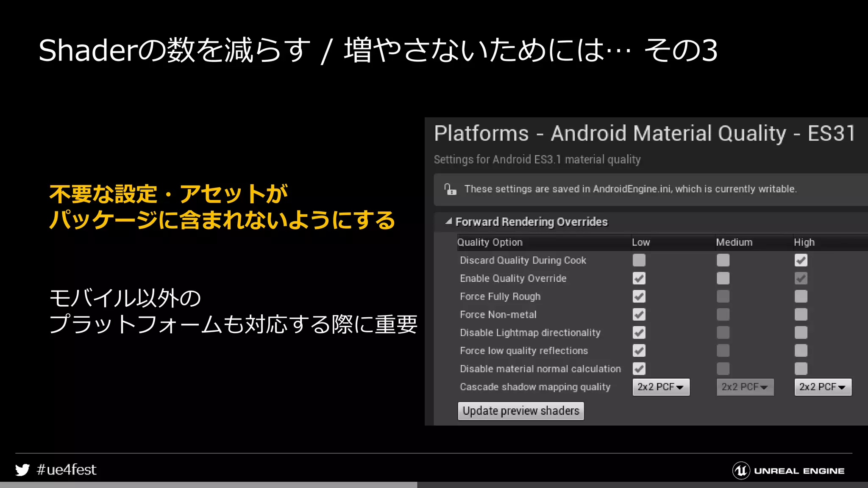The image size is (868, 488).
Task: Uncheck Force Fully Rough for Low
Action: (639, 297)
